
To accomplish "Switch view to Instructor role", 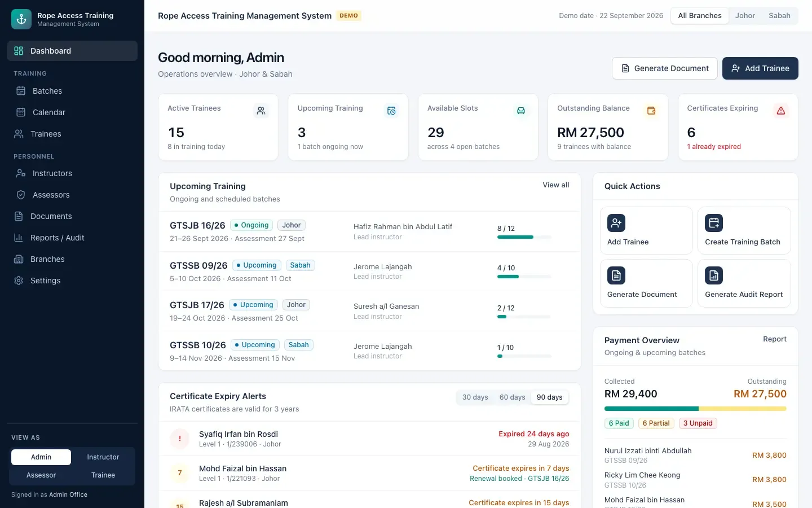I will point(103,457).
